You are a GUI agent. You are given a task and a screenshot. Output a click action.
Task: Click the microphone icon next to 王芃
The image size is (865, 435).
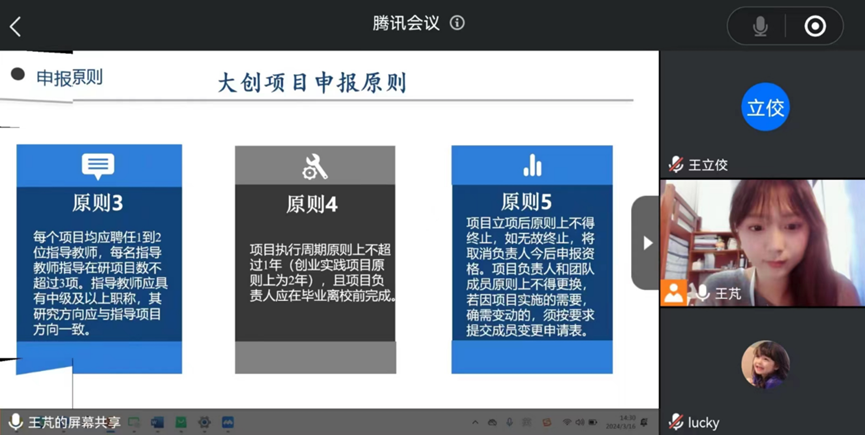tap(702, 293)
